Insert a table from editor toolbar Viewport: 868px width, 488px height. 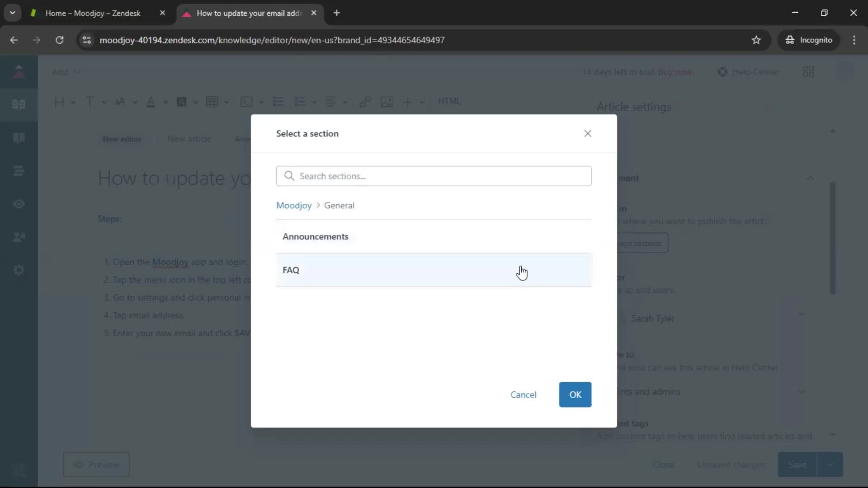point(217,102)
